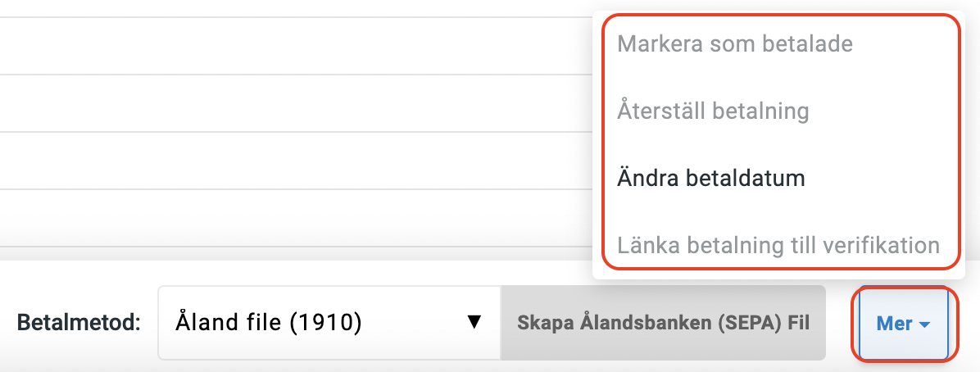Choose 'Återställ betalning' from the menu

coord(713,111)
